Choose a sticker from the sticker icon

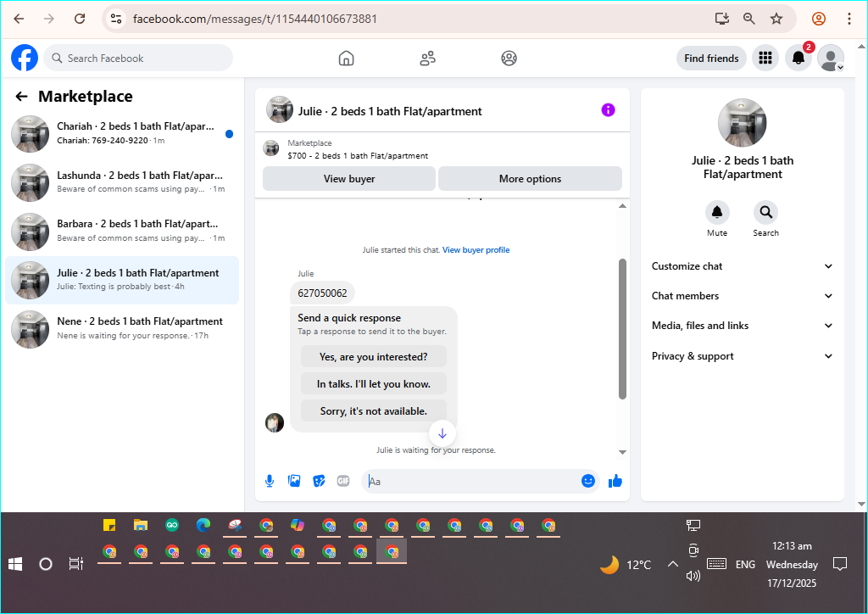click(x=319, y=481)
